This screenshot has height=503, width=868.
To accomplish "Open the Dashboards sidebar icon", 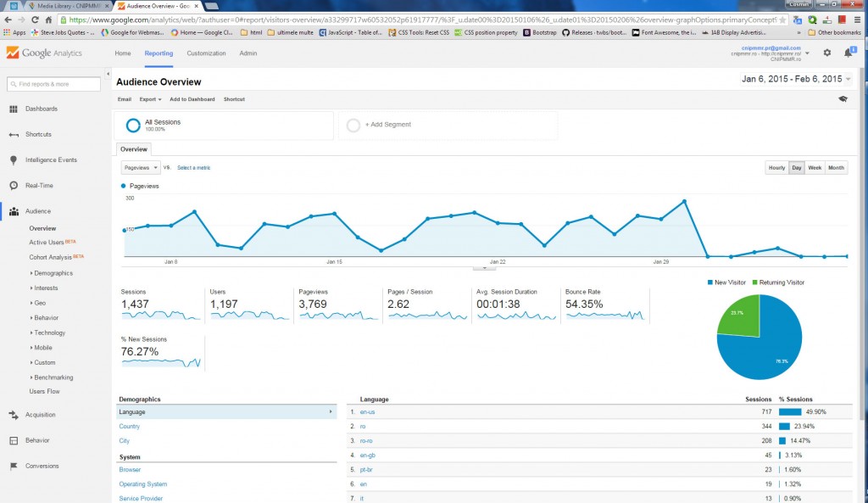I will tap(14, 109).
